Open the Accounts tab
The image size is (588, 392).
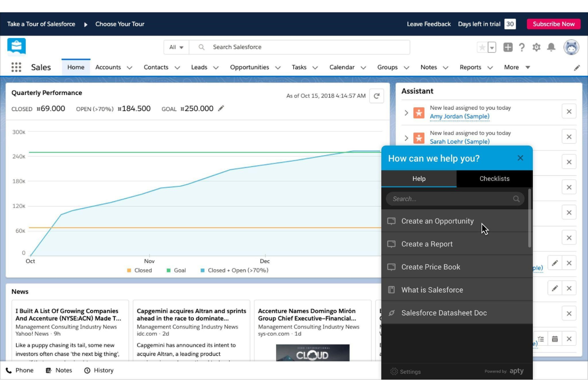(108, 67)
